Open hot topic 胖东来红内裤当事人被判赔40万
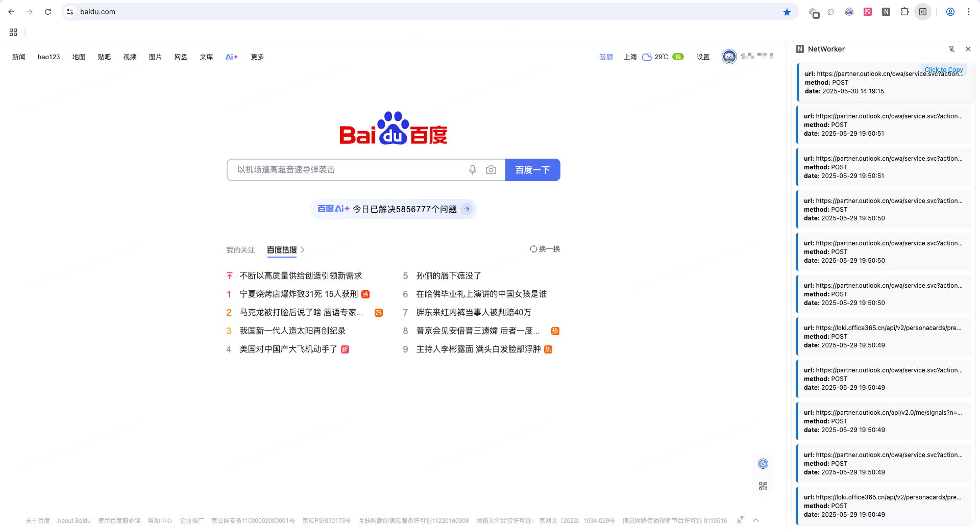Image resolution: width=980 pixels, height=530 pixels. click(474, 312)
